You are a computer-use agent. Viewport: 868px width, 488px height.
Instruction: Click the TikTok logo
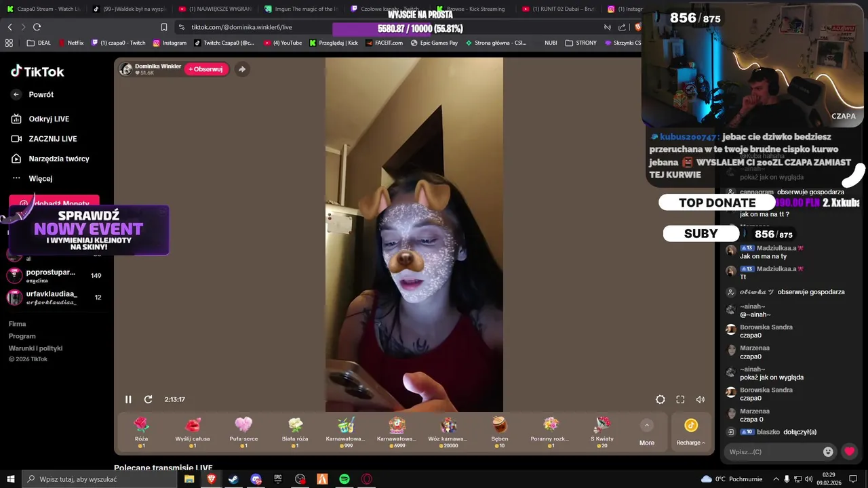pyautogui.click(x=37, y=71)
